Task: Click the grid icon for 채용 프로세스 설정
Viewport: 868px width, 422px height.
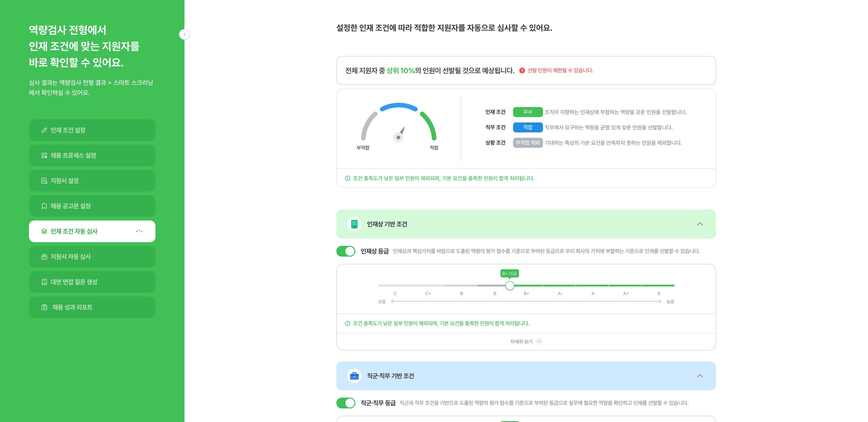Action: 44,155
